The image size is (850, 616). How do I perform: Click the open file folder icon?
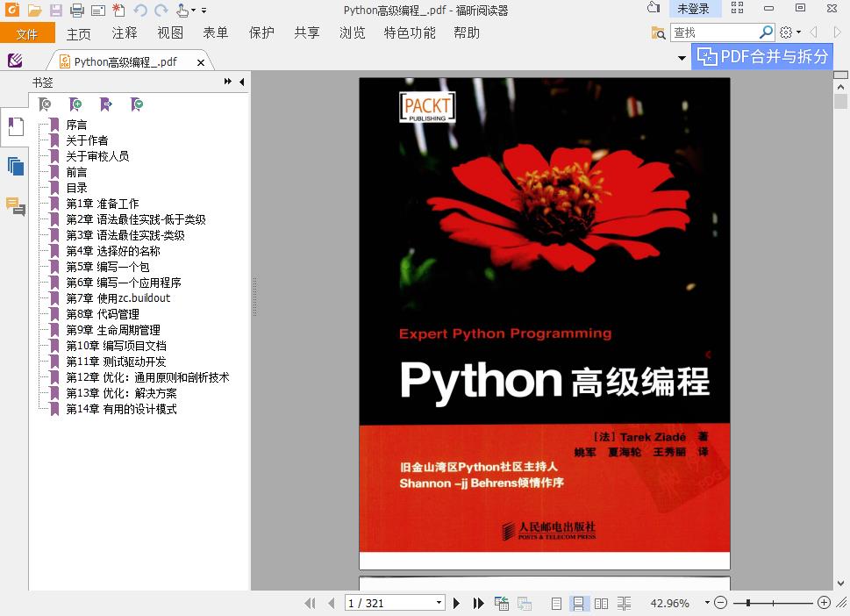tap(35, 10)
